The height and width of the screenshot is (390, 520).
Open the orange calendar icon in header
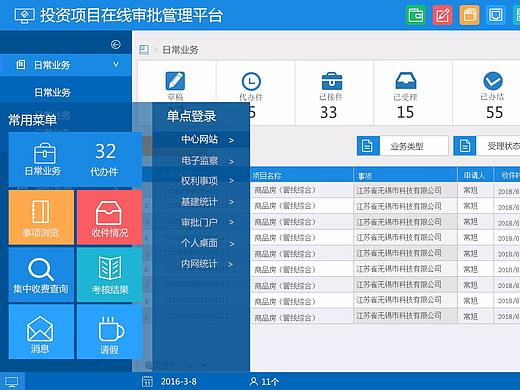(469, 15)
